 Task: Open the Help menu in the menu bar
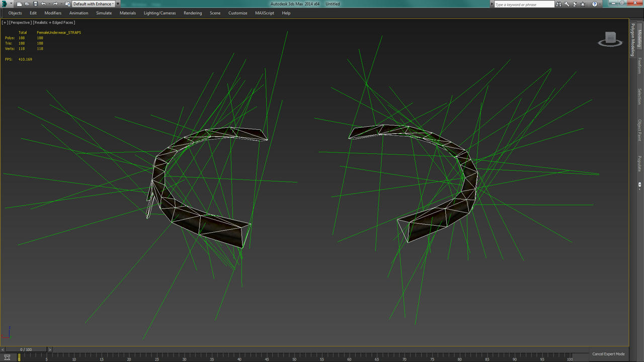tap(286, 13)
